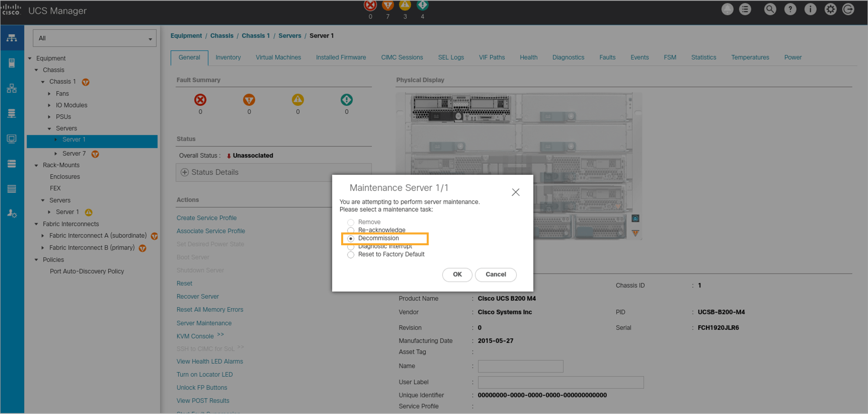Select Port Auto-Discovery Policy tree item
Viewport: 868px width, 414px height.
87,271
